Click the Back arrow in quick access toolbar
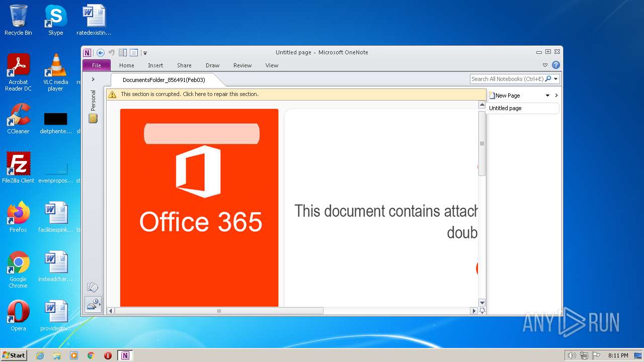 pos(101,53)
